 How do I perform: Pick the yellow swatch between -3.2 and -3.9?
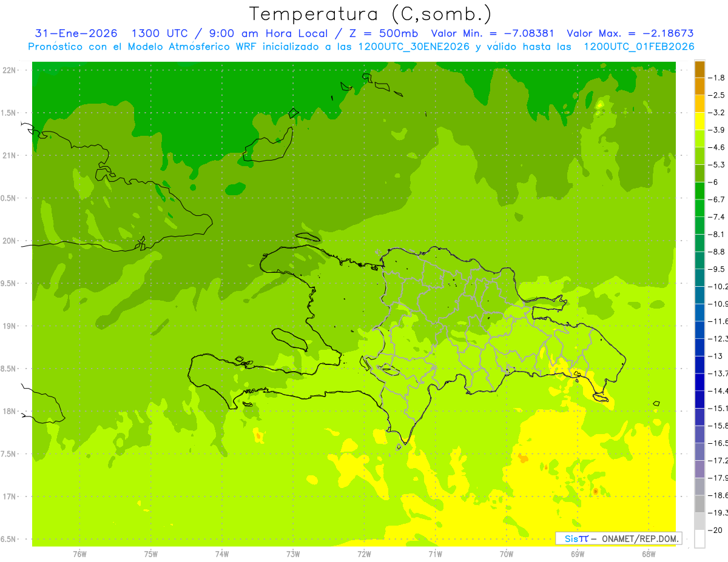[x=699, y=121]
